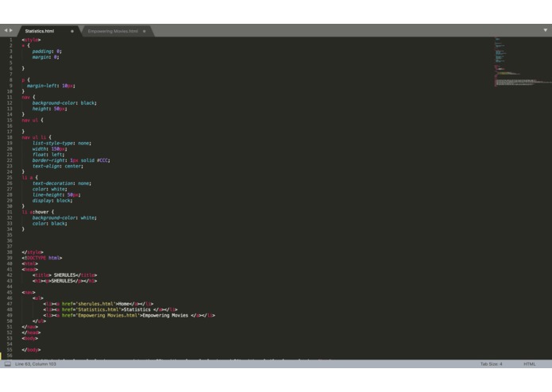Click the sherules.html Home link line
This screenshot has height=392, width=552.
click(98, 304)
